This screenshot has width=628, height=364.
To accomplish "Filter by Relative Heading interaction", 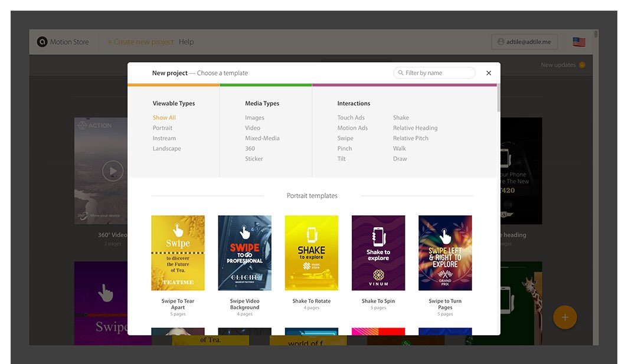I will pyautogui.click(x=415, y=128).
